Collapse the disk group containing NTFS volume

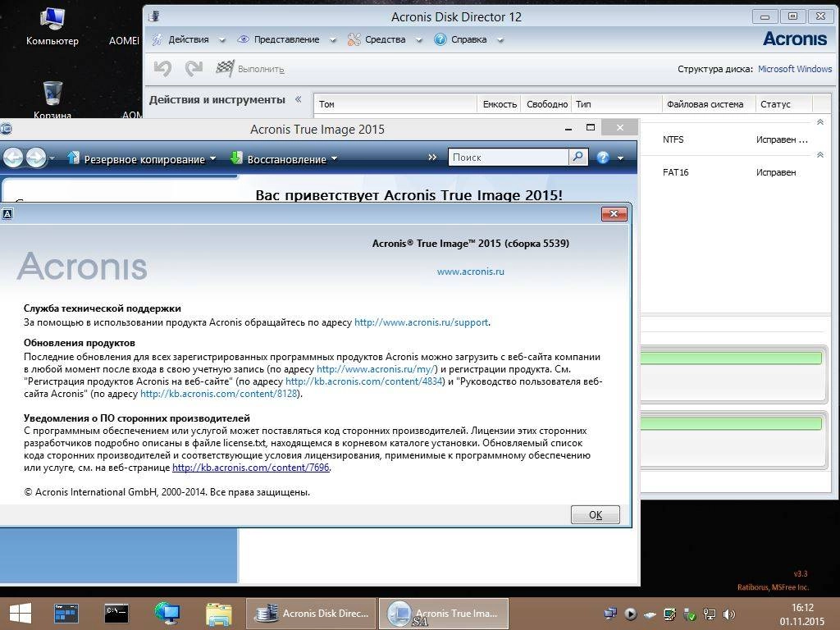[819, 122]
